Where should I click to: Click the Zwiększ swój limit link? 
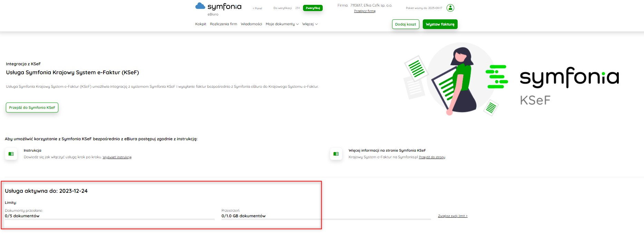452,216
